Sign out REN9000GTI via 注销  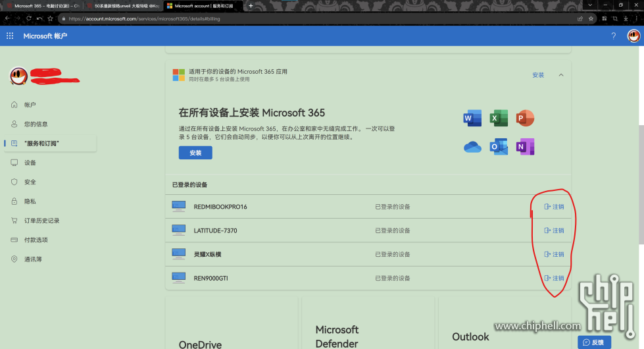(x=554, y=278)
